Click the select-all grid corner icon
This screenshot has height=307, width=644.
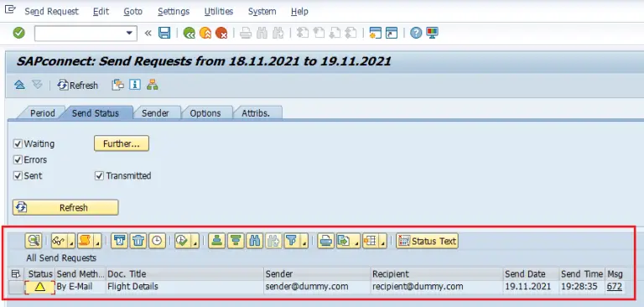(16, 273)
